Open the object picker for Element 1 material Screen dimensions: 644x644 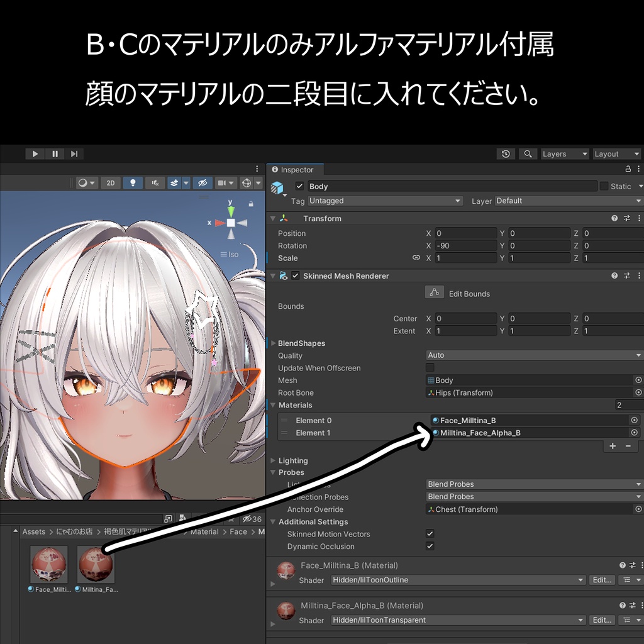pos(633,433)
